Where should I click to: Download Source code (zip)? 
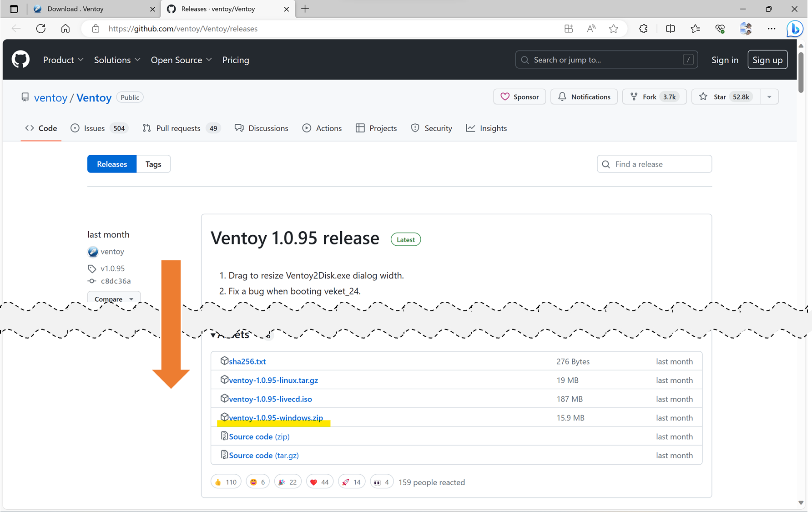point(259,436)
